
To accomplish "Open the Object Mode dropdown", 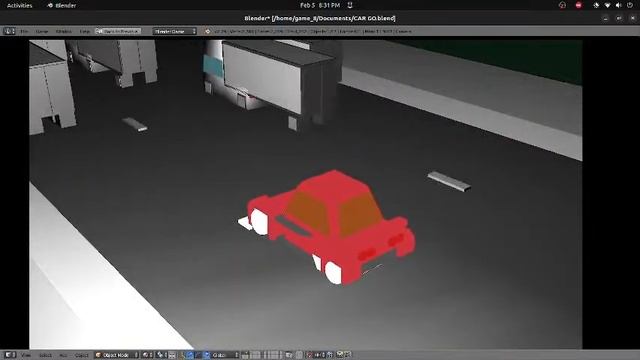I will 117,355.
